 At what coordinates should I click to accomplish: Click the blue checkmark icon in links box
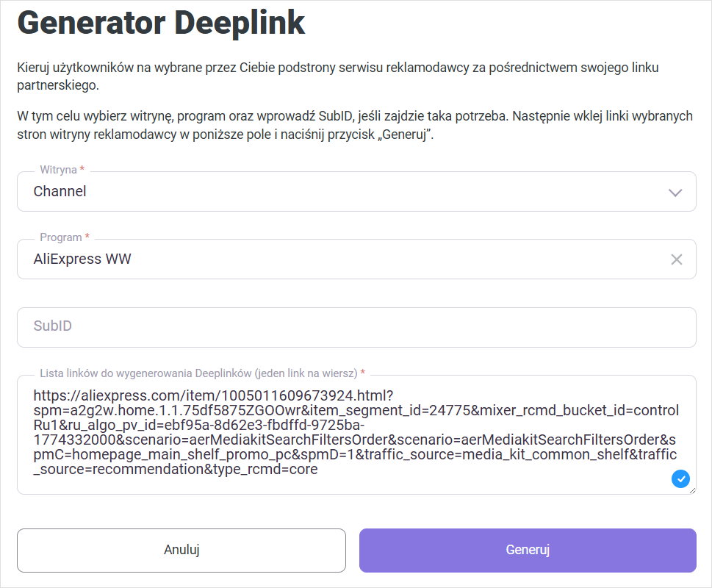pos(680,479)
